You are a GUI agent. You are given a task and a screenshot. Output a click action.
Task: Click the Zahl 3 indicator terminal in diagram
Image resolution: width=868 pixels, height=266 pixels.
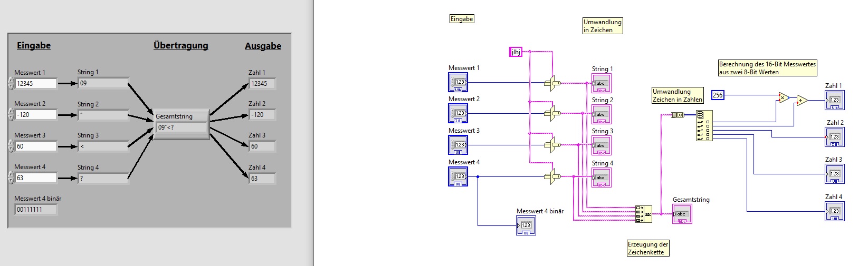pos(835,174)
